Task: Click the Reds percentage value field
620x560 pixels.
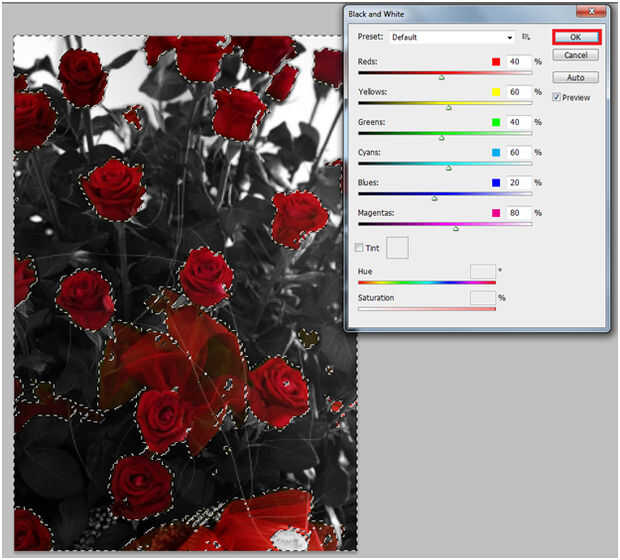Action: pyautogui.click(x=517, y=61)
